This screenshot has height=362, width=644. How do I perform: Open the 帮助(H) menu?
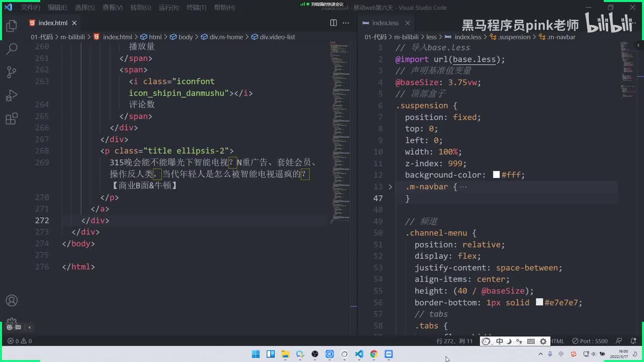224,8
